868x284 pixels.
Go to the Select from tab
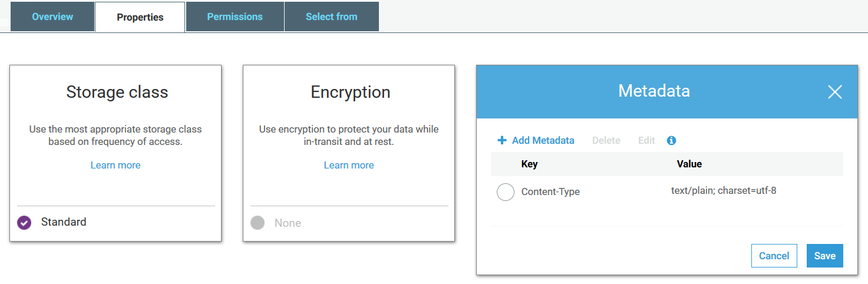(x=332, y=16)
